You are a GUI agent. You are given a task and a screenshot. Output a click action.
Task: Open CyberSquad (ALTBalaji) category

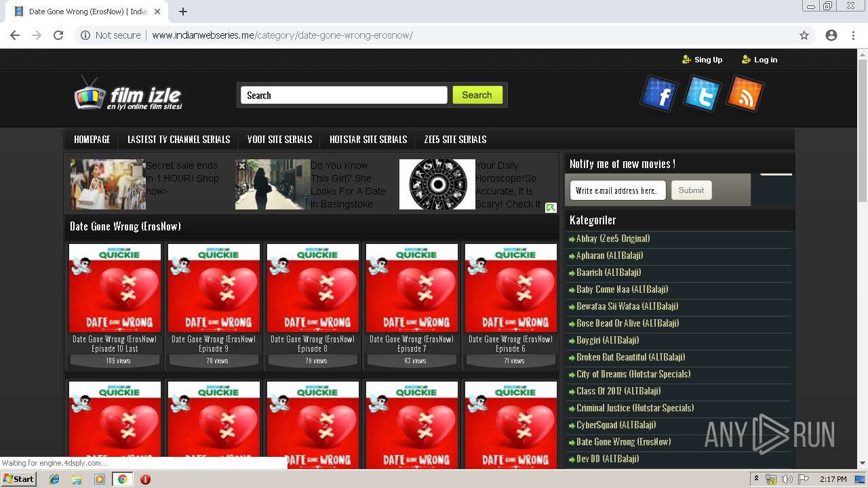(616, 425)
